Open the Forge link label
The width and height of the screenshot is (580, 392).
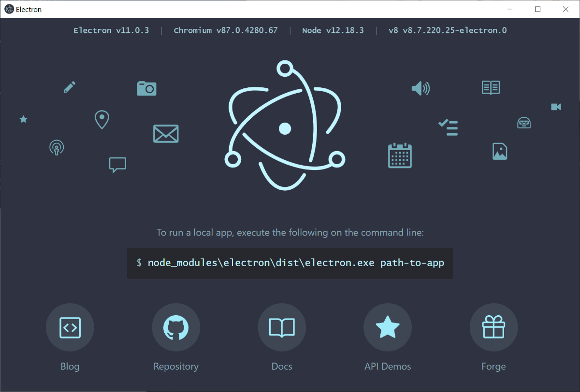tap(493, 366)
